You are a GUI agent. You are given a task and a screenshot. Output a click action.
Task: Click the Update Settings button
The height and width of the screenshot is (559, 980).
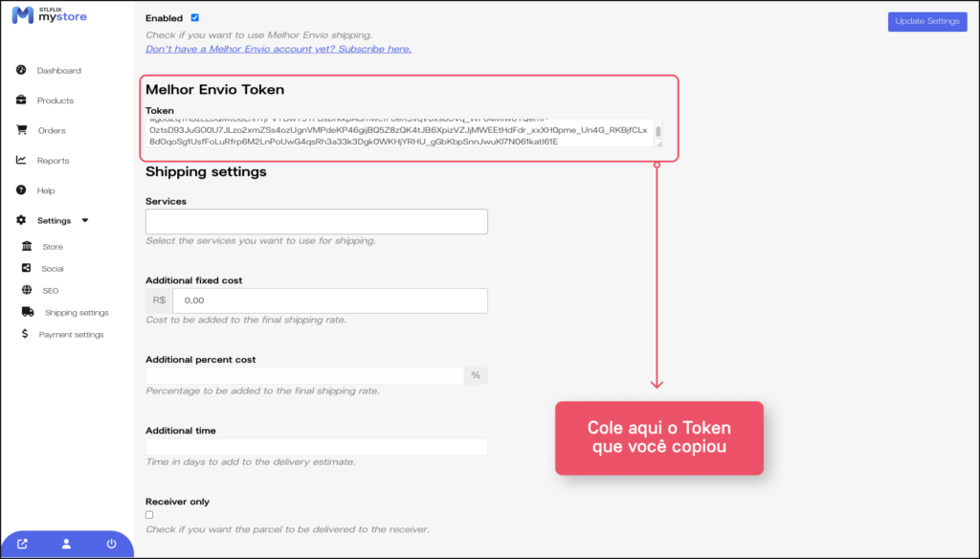[x=926, y=21]
